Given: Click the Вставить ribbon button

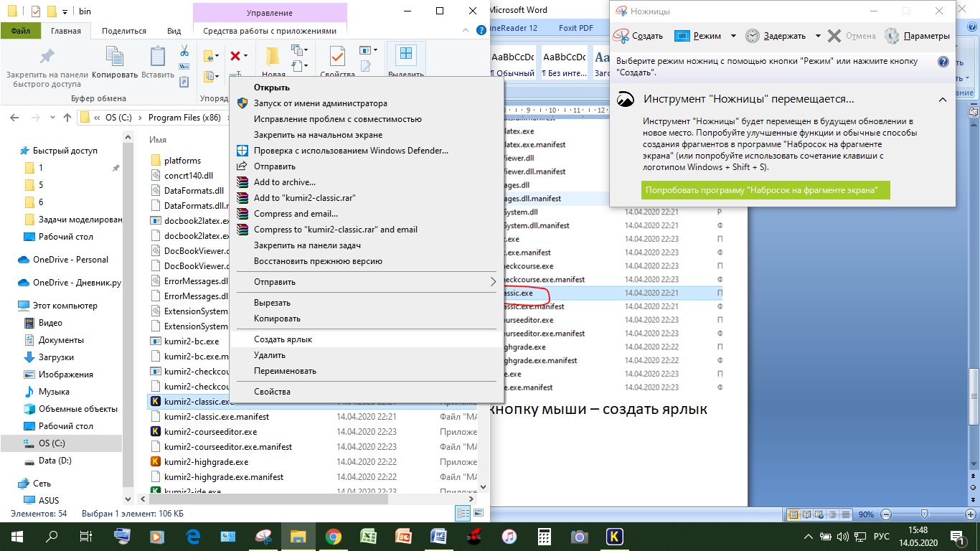Looking at the screenshot, I should pos(158,62).
